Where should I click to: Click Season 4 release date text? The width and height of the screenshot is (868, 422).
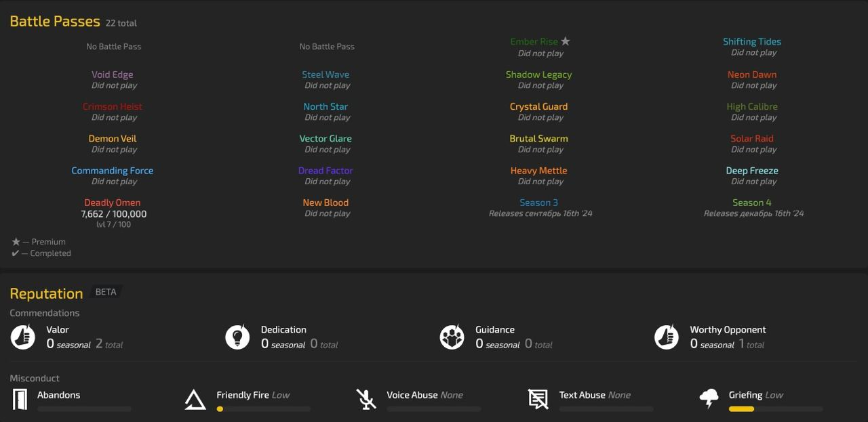753,213
